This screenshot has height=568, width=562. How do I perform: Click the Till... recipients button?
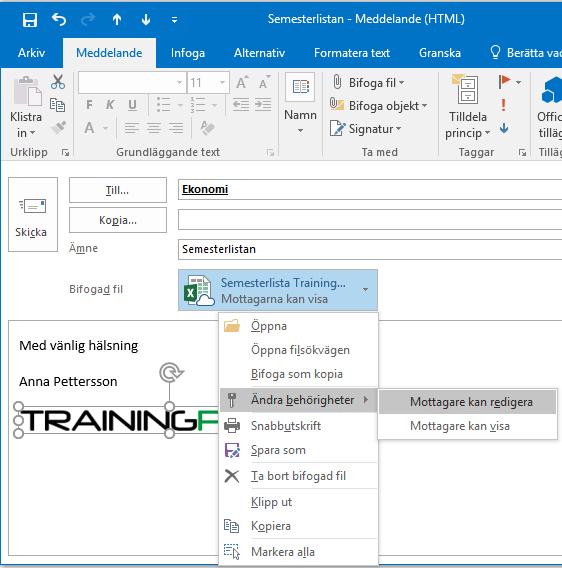coord(118,190)
